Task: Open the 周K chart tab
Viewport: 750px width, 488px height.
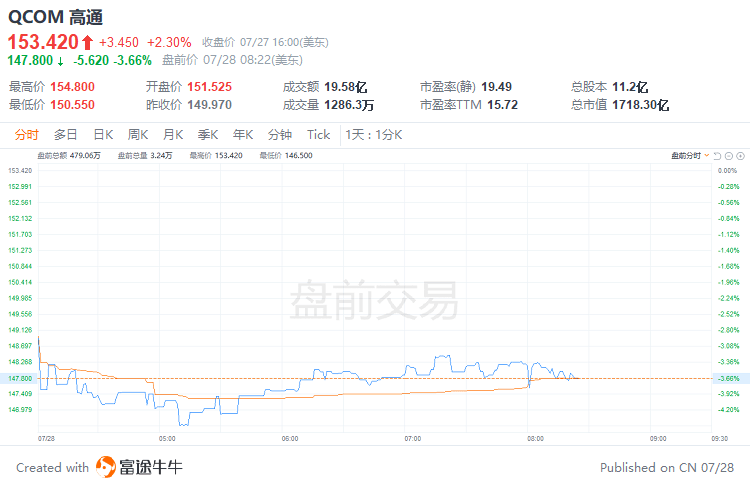Action: (138, 135)
